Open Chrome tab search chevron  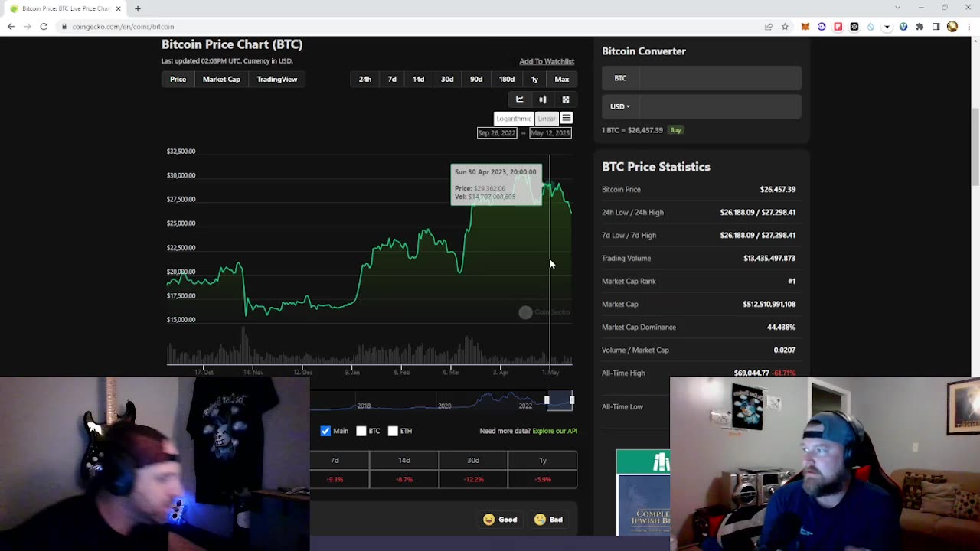point(897,8)
